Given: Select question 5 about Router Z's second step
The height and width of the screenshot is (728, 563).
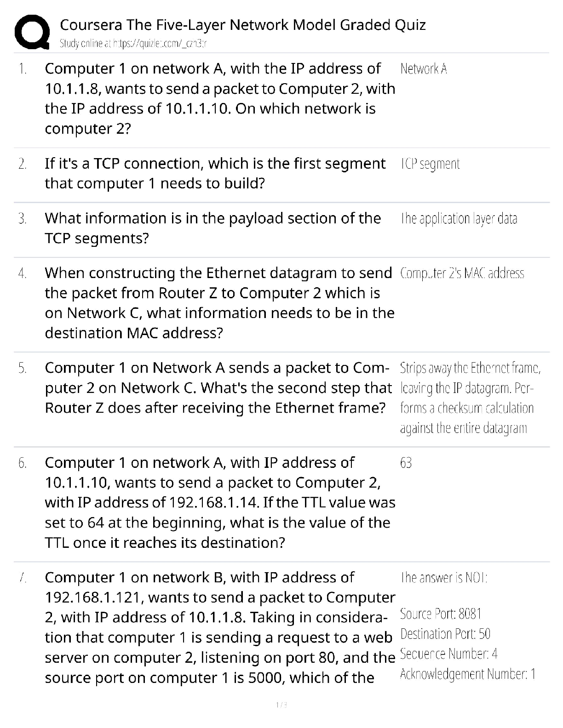Looking at the screenshot, I should click(218, 388).
